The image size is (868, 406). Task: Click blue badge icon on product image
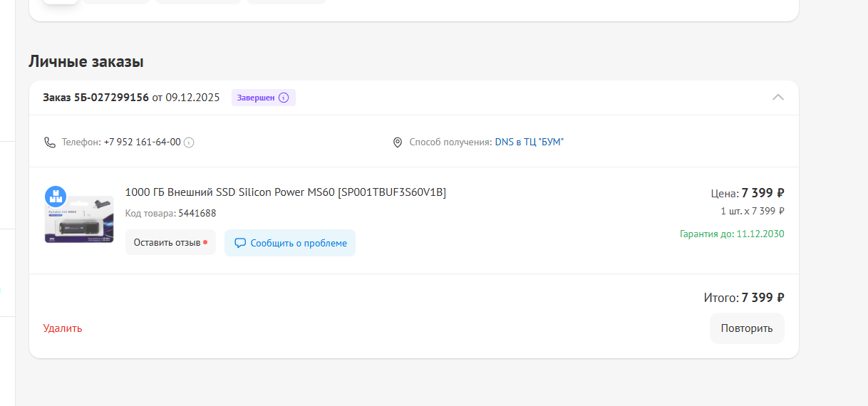pos(56,196)
